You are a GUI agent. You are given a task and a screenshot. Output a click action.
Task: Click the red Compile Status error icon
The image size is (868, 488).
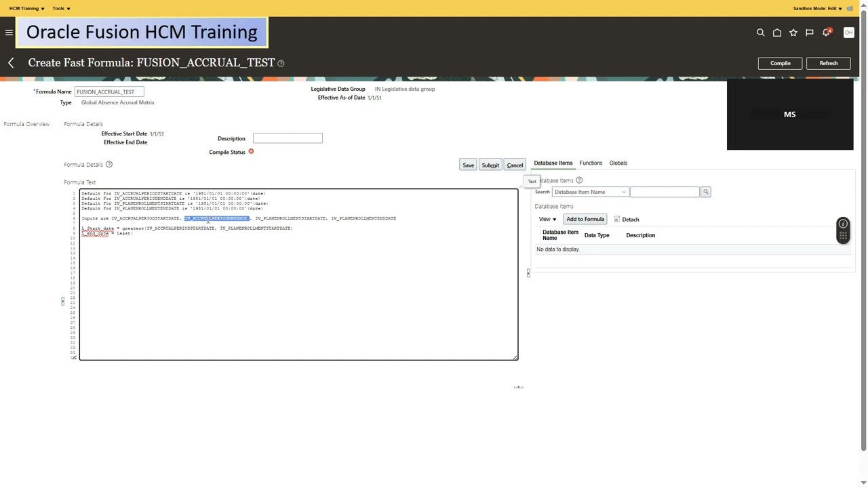tap(251, 152)
